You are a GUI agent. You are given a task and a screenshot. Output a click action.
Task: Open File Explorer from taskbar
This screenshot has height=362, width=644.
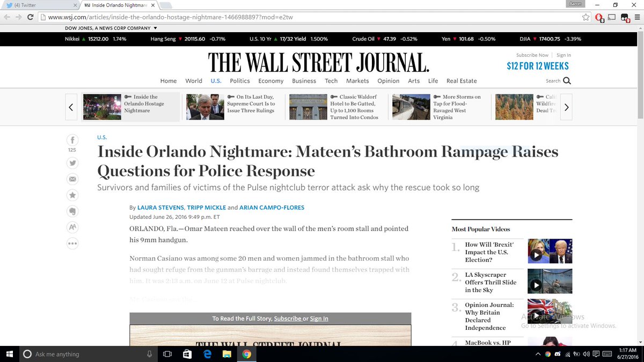[x=226, y=354]
